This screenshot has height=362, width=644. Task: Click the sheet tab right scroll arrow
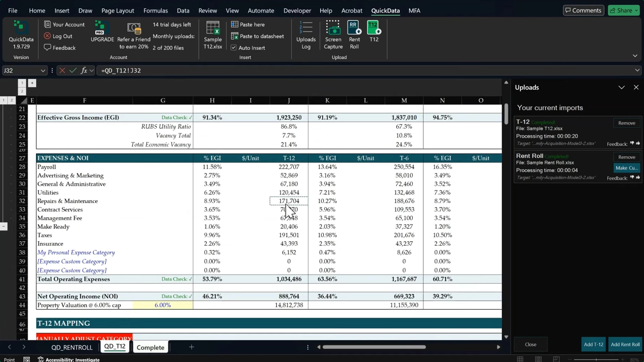click(x=24, y=347)
